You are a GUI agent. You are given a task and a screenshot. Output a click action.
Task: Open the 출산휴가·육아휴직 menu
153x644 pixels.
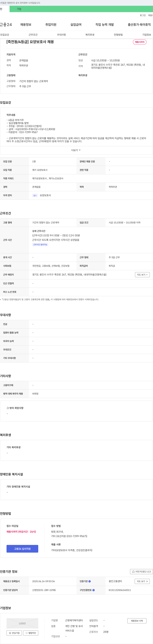pyautogui.click(x=139, y=24)
